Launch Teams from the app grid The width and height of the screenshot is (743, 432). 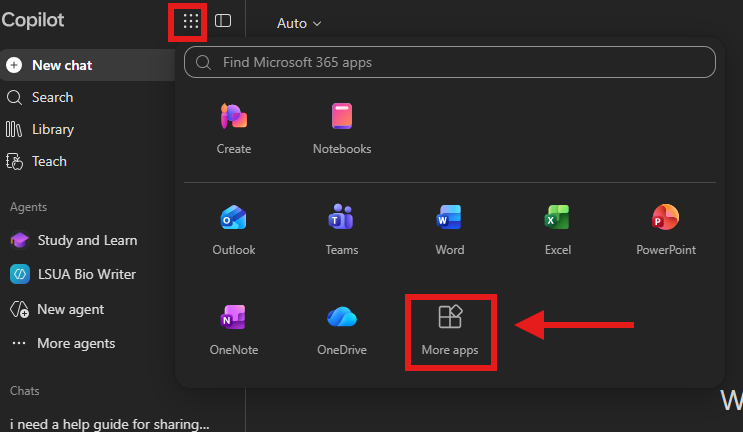pos(342,230)
